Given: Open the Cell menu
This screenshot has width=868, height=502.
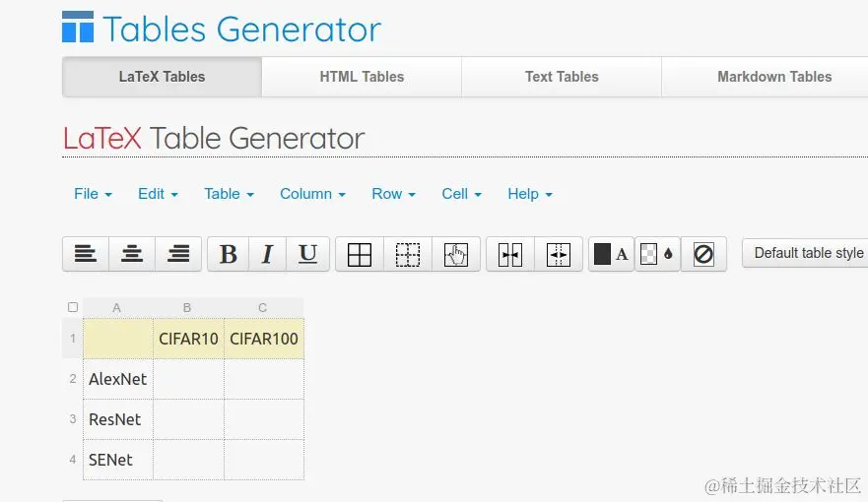Looking at the screenshot, I should (x=461, y=194).
